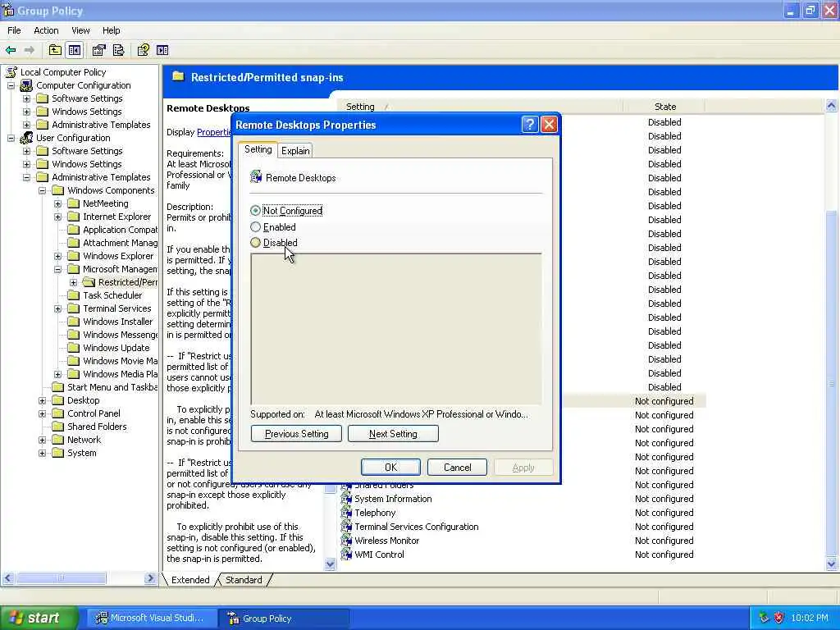Viewport: 840px width, 630px height.
Task: Click the Export List toolbar icon
Action: 118,50
